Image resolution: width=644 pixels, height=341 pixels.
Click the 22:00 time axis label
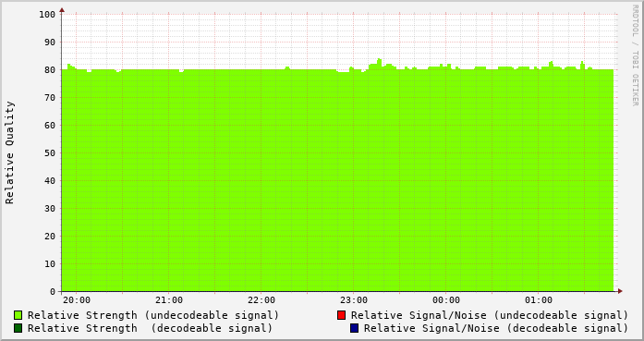coord(261,300)
